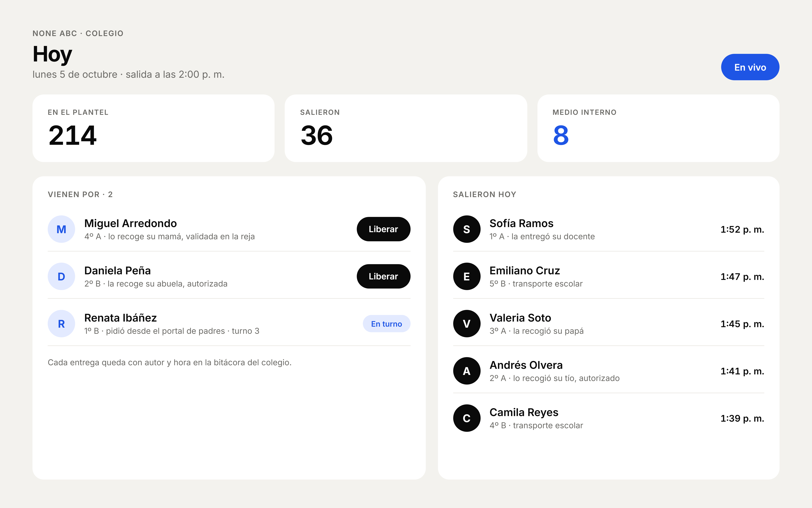Open Emiliano Cruz's E avatar
The width and height of the screenshot is (812, 508).
click(x=467, y=276)
